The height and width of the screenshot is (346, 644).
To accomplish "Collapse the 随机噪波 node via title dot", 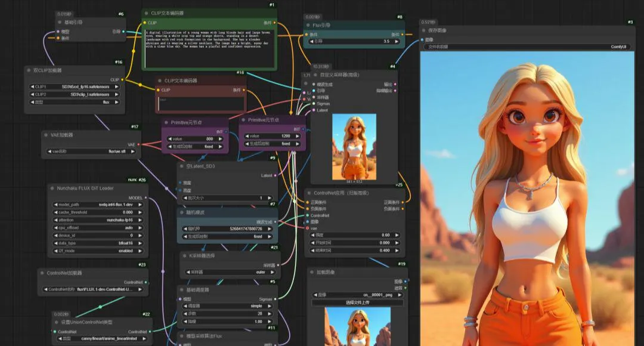I will [181, 212].
